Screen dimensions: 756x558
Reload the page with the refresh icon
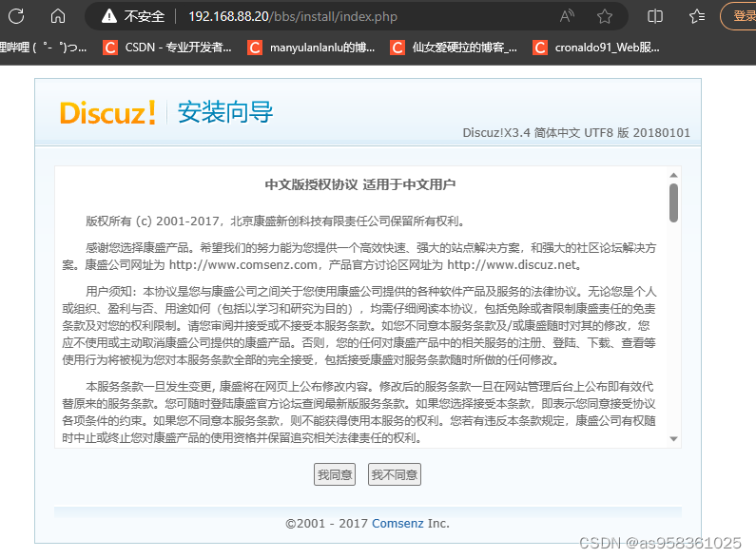16,16
